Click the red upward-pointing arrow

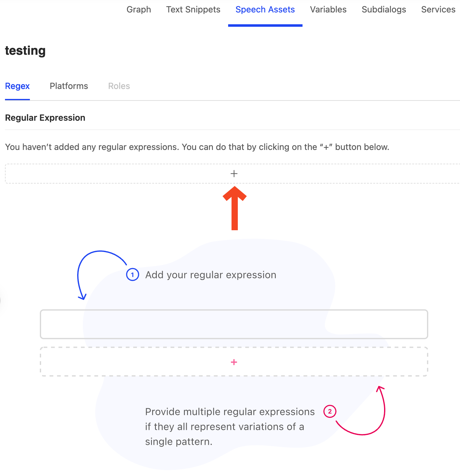[235, 208]
